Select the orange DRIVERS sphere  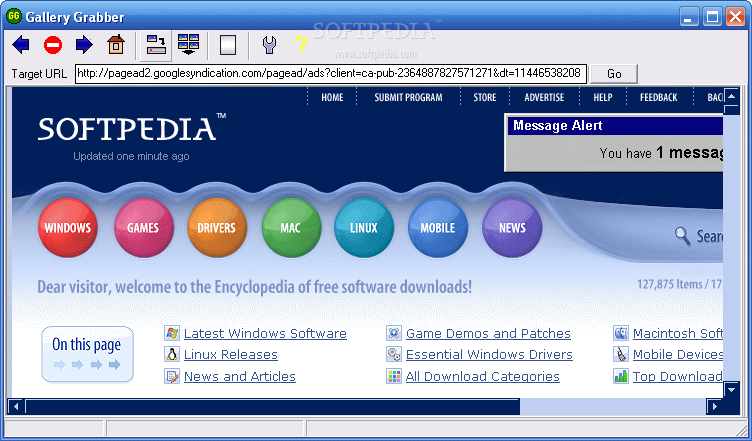217,228
